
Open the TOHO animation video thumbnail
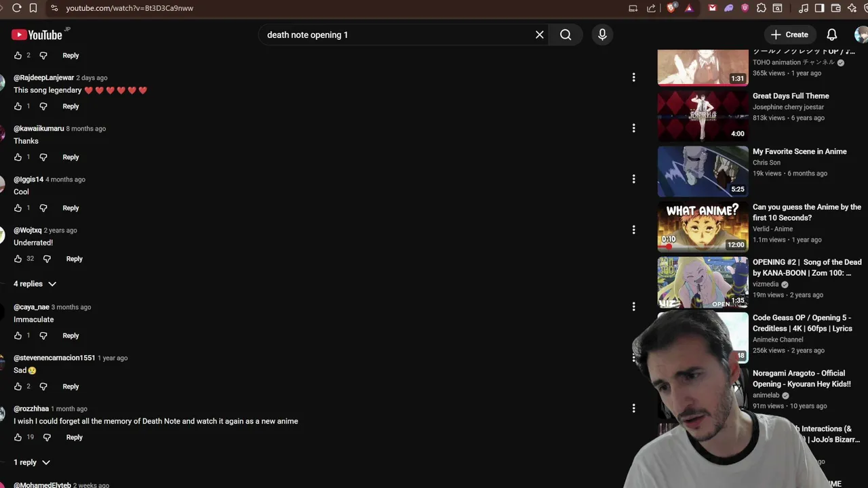703,68
